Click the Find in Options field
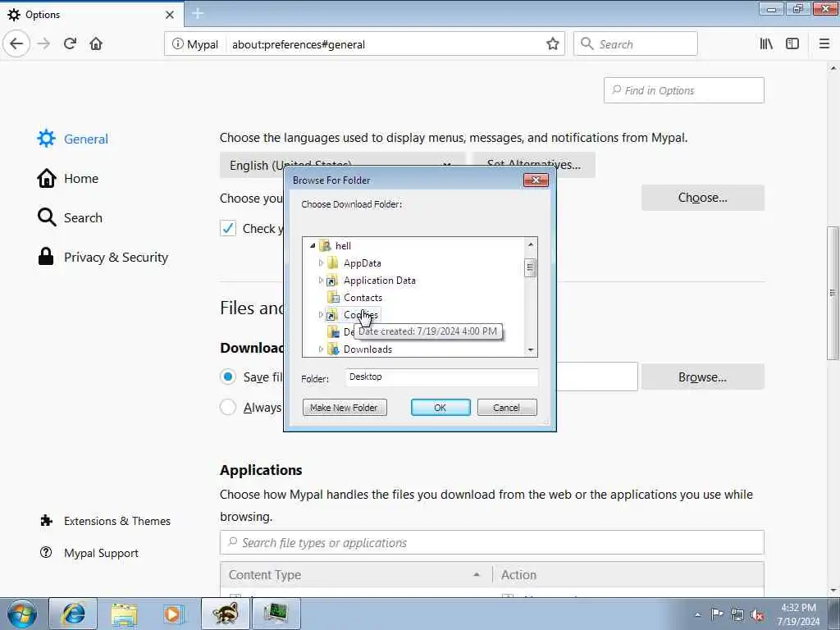The height and width of the screenshot is (630, 840). [x=683, y=90]
